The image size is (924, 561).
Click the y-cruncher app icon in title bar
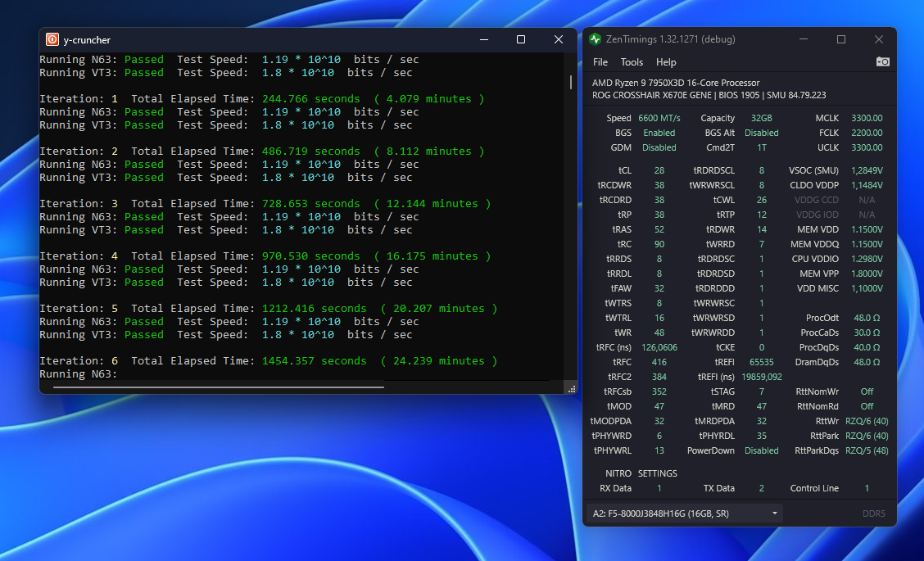(x=52, y=39)
